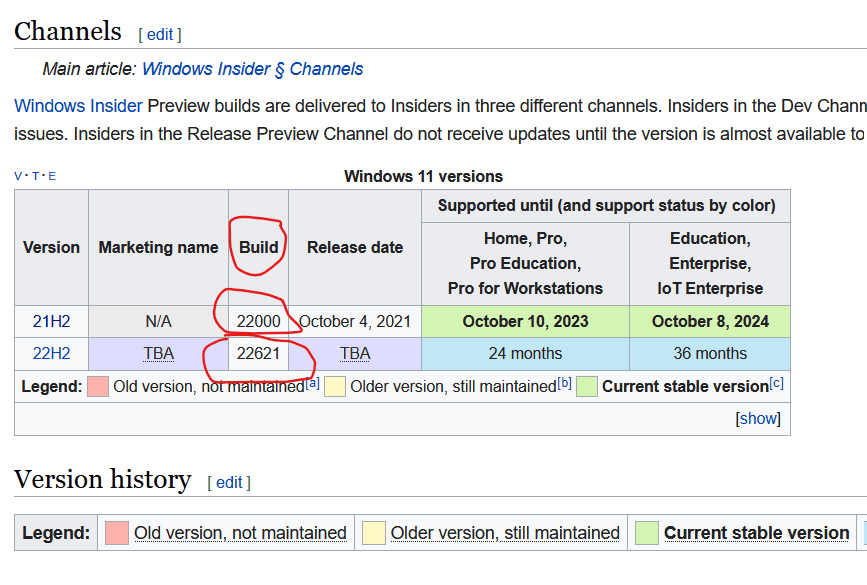Click the green swatch in the table legend
The height and width of the screenshot is (585, 867).
click(587, 386)
